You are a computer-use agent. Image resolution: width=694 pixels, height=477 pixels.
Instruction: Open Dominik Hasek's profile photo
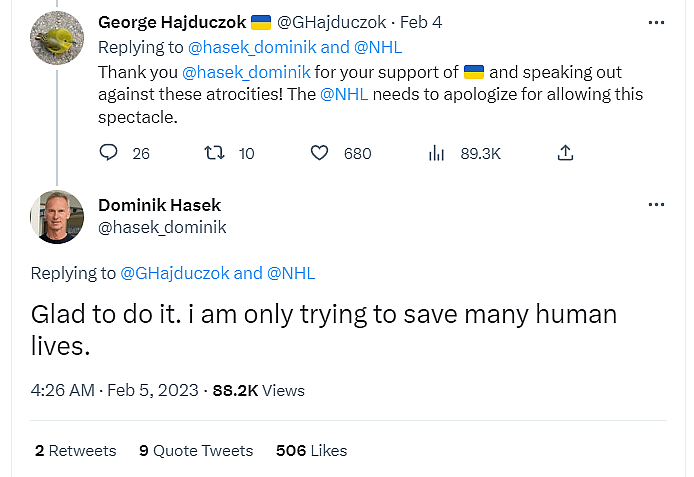[x=57, y=216]
